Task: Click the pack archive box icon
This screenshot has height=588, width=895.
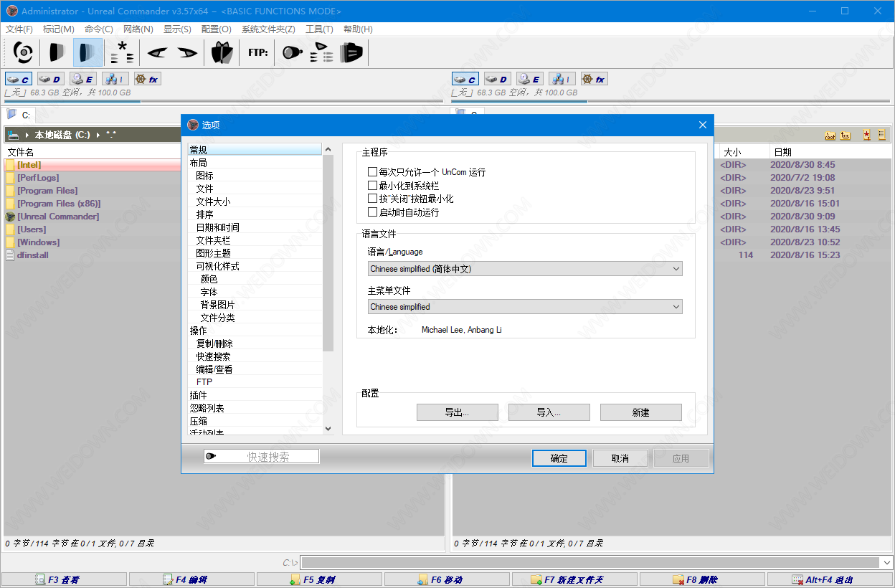Action: pyautogui.click(x=222, y=52)
